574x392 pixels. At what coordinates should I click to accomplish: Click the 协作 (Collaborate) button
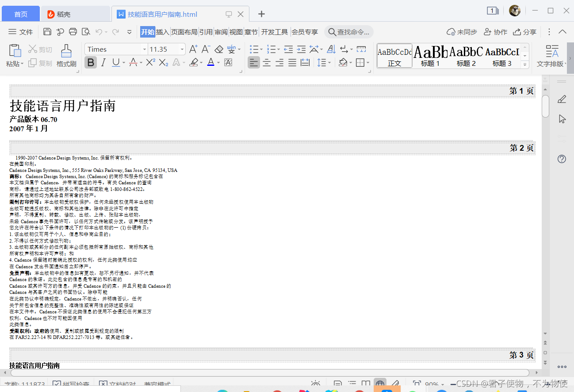(x=495, y=32)
